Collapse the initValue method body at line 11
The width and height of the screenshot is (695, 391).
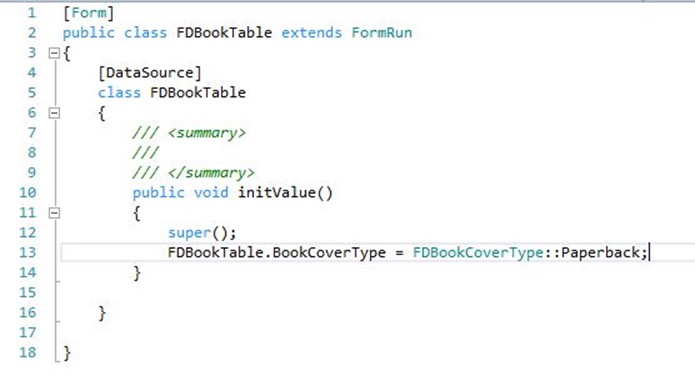coord(54,213)
